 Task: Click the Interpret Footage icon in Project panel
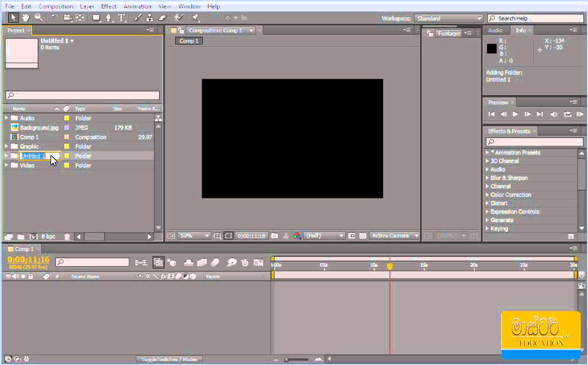pyautogui.click(x=9, y=237)
